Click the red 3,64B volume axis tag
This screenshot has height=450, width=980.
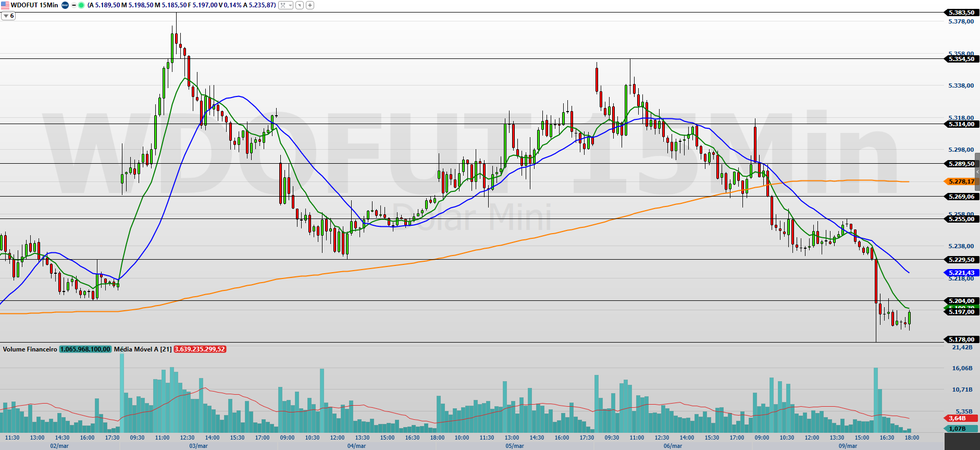pos(958,418)
